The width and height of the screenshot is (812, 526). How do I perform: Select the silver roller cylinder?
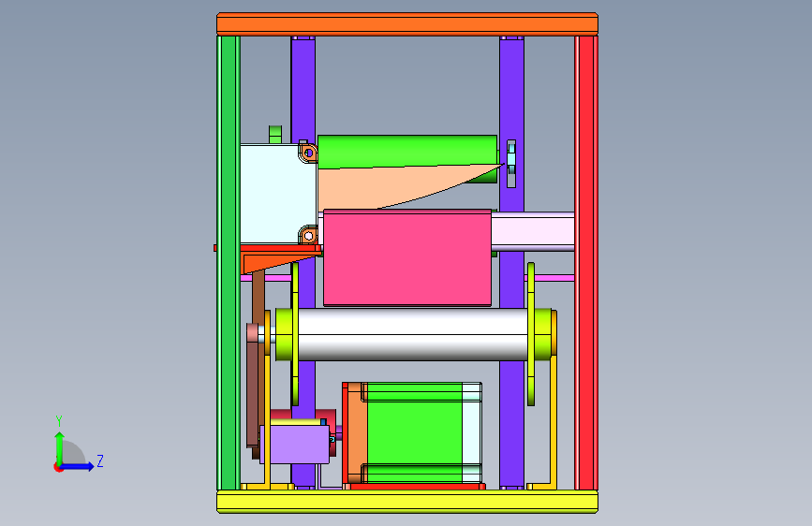tap(413, 334)
